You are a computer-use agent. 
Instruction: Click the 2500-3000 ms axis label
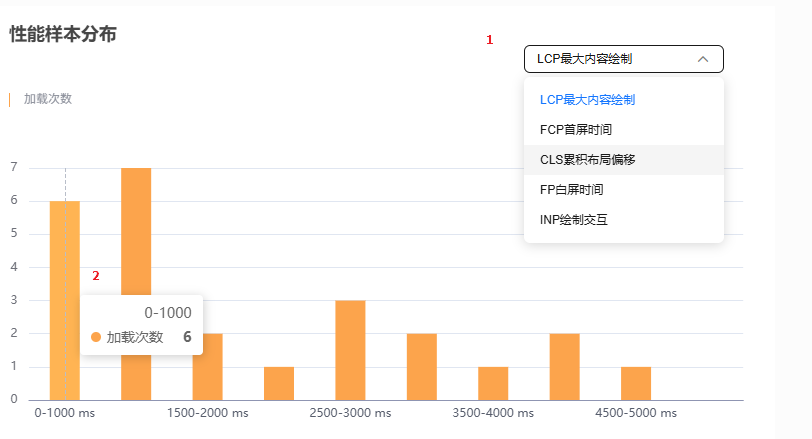351,413
